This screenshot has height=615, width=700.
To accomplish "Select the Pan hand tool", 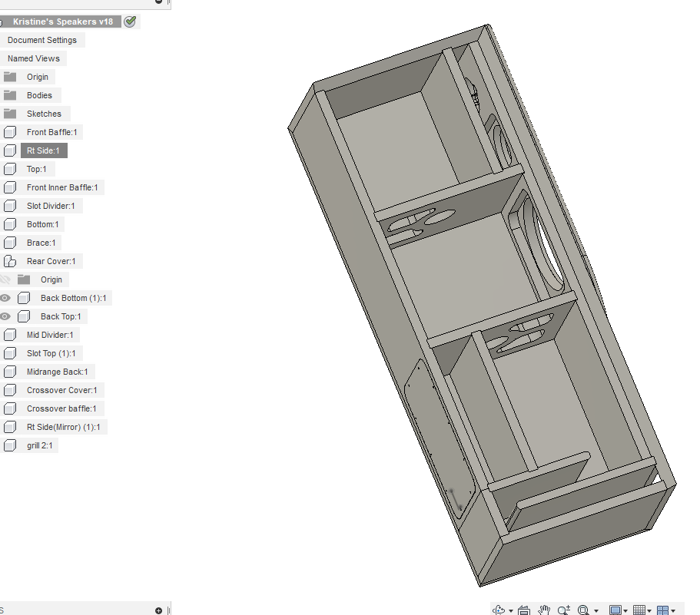I will pos(544,610).
